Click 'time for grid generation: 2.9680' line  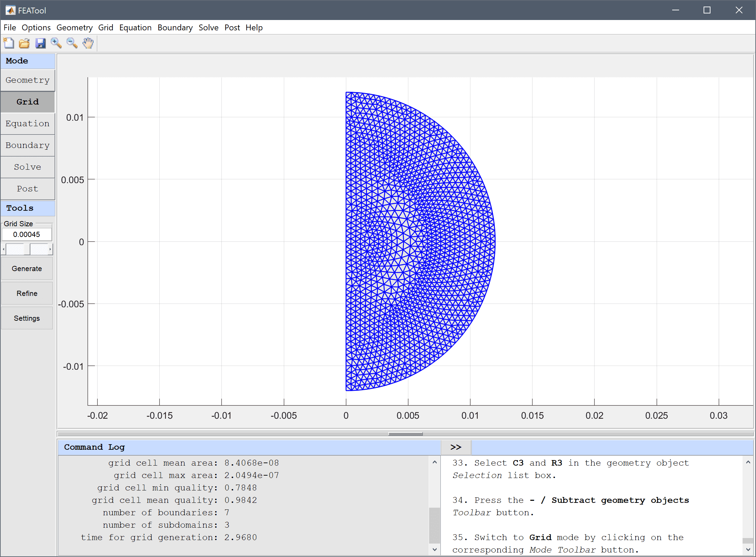click(x=169, y=537)
